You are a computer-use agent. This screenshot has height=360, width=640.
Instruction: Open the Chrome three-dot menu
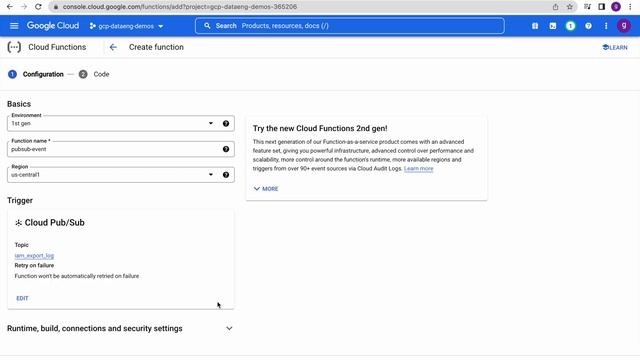[630, 7]
